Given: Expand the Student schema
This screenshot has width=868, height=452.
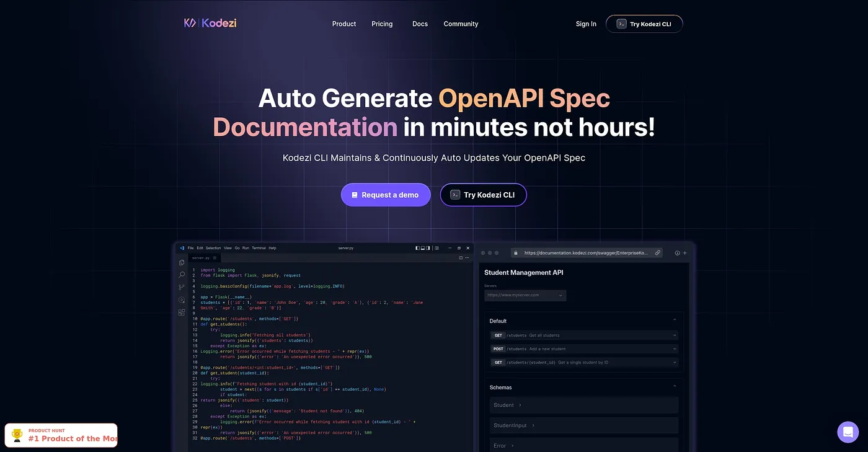Looking at the screenshot, I should (583, 405).
